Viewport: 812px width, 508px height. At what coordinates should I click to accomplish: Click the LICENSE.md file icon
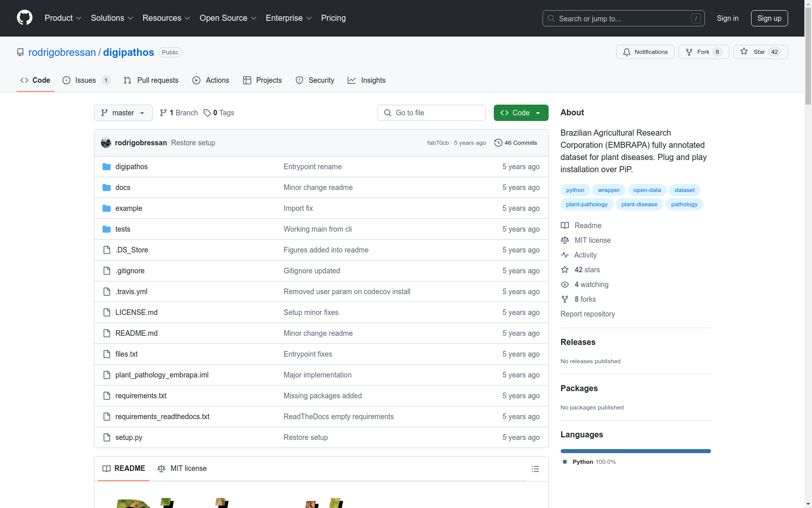[x=107, y=312]
